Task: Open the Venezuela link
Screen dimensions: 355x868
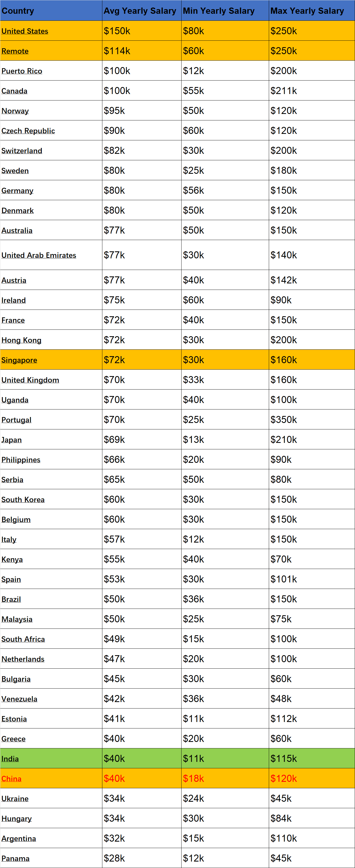Action: [20, 699]
